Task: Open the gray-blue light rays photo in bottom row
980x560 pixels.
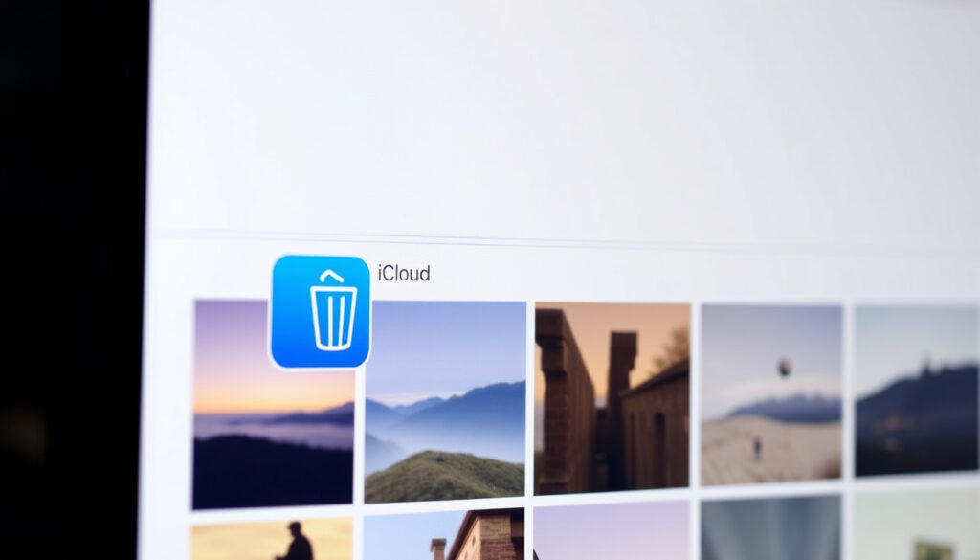Action: (x=770, y=527)
